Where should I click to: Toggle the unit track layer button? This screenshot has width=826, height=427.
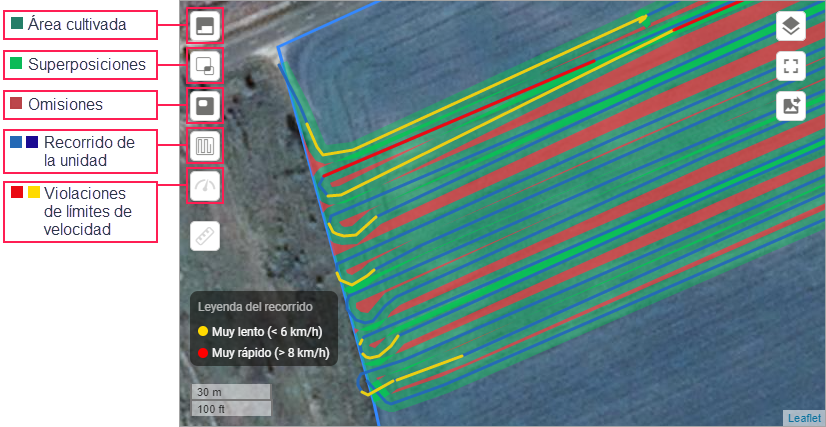click(204, 145)
